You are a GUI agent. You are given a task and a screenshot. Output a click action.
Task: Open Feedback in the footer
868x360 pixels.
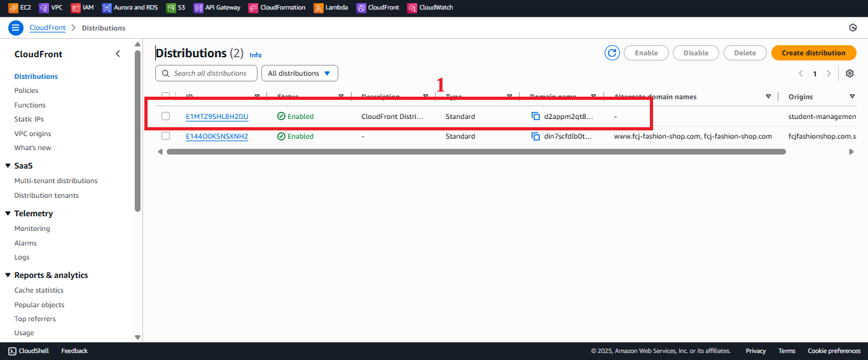(74, 350)
